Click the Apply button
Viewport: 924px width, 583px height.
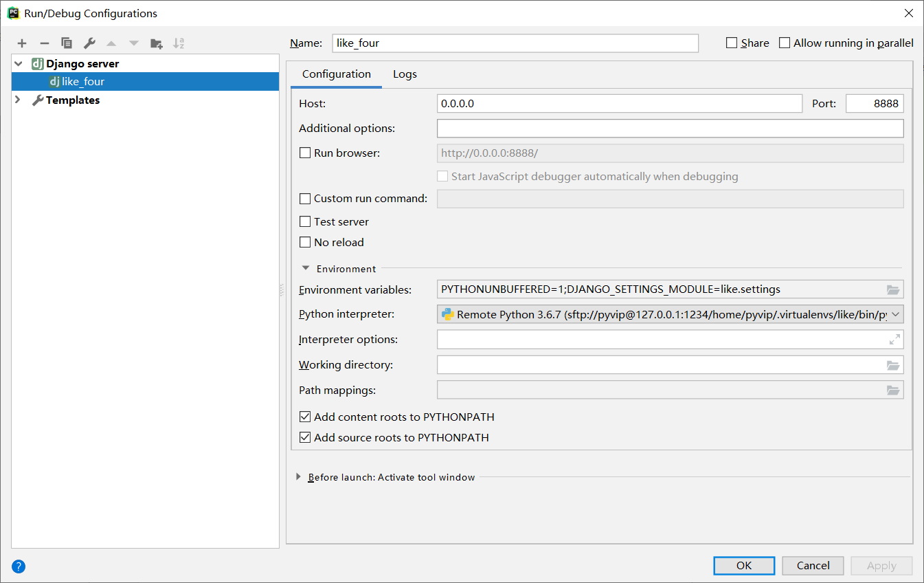coord(881,566)
